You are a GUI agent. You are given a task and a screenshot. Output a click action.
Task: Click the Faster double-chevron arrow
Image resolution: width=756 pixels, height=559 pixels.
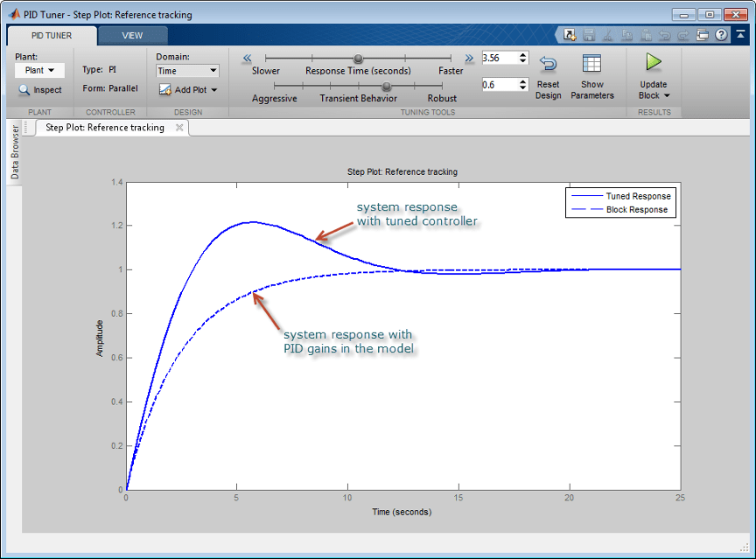coord(469,59)
